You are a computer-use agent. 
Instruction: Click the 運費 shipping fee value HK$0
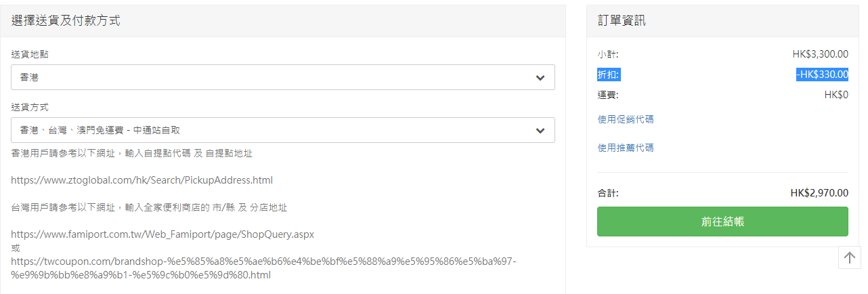(836, 95)
